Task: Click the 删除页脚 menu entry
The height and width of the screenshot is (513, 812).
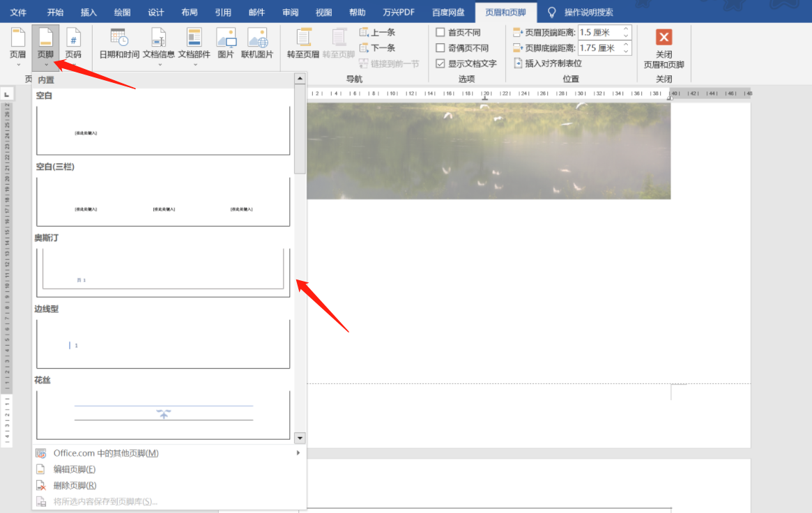Action: click(168, 485)
